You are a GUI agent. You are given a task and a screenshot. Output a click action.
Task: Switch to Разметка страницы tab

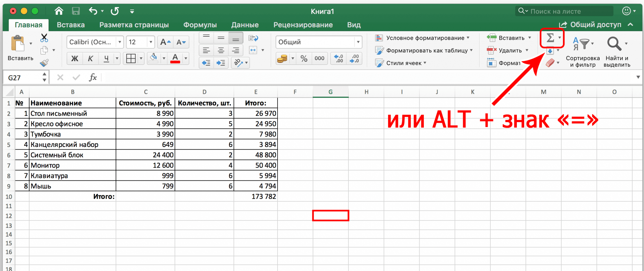(134, 25)
